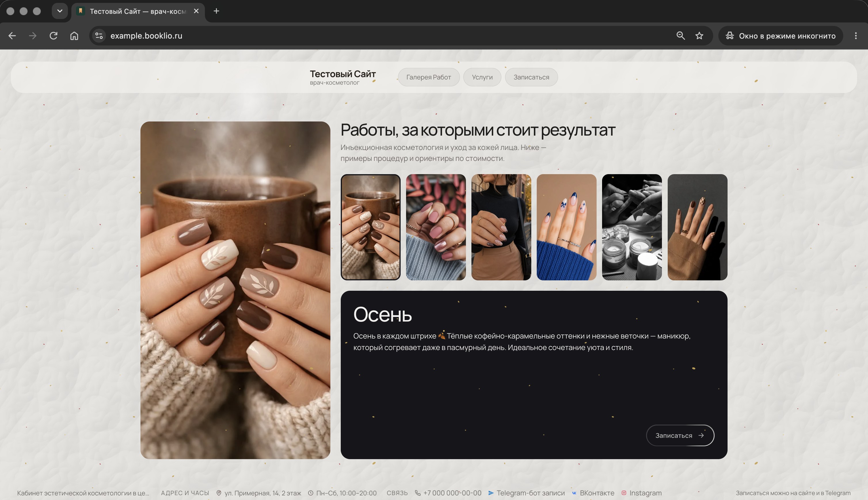
Task: Open a new tab with plus button
Action: point(216,11)
